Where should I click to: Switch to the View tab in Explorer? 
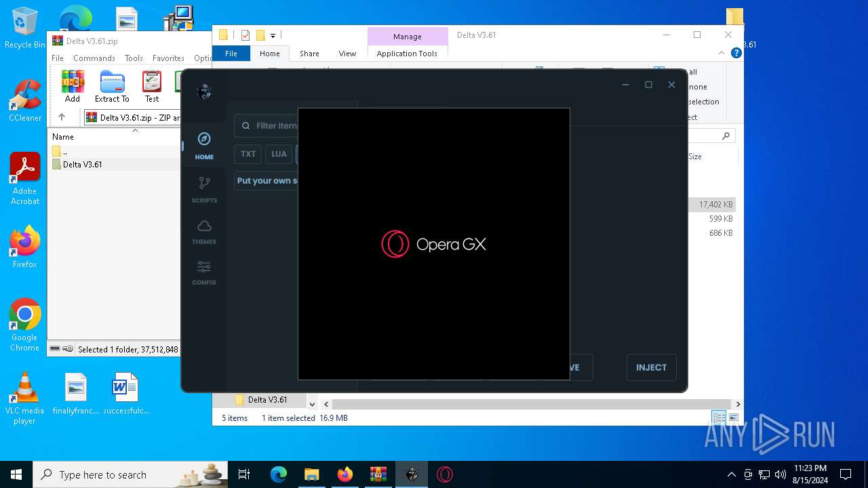click(347, 54)
